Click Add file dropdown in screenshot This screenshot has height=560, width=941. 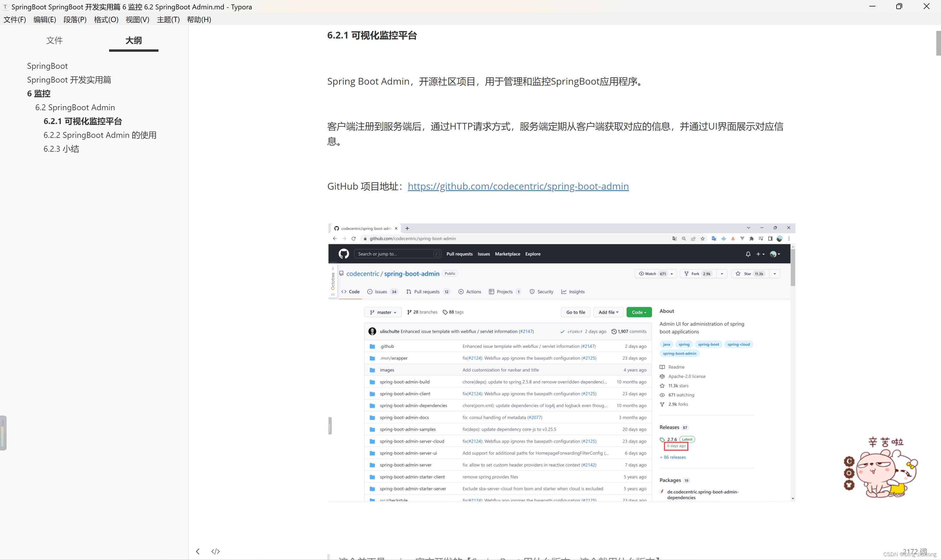pos(608,312)
